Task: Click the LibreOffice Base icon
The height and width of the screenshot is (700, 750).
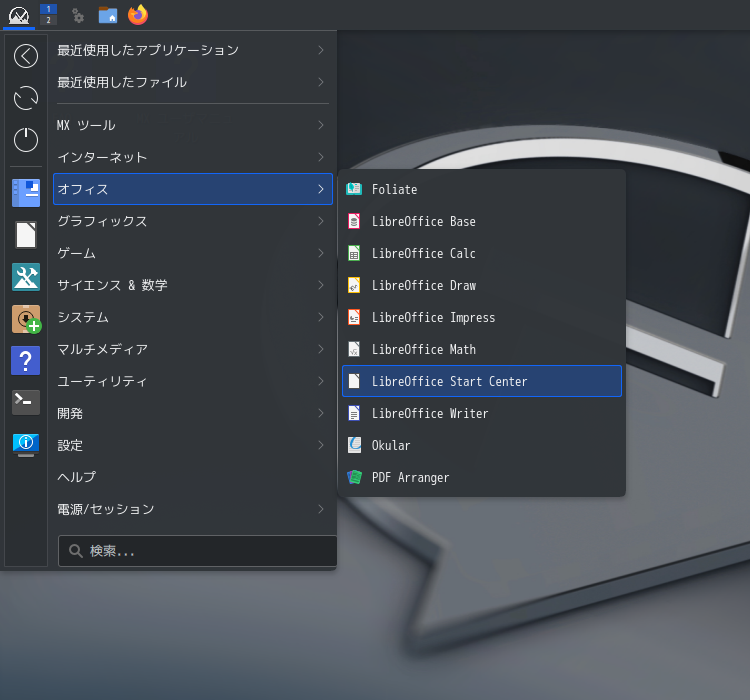Action: tap(354, 221)
